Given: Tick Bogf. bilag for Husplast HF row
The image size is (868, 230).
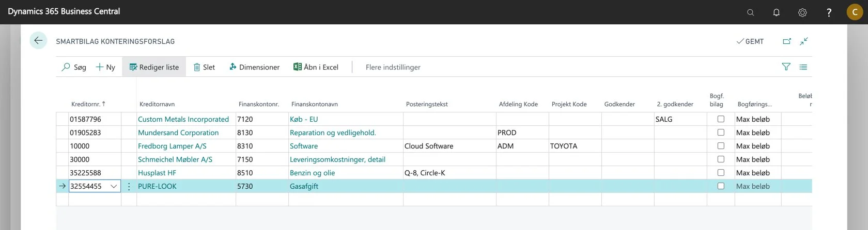Looking at the screenshot, I should point(721,173).
